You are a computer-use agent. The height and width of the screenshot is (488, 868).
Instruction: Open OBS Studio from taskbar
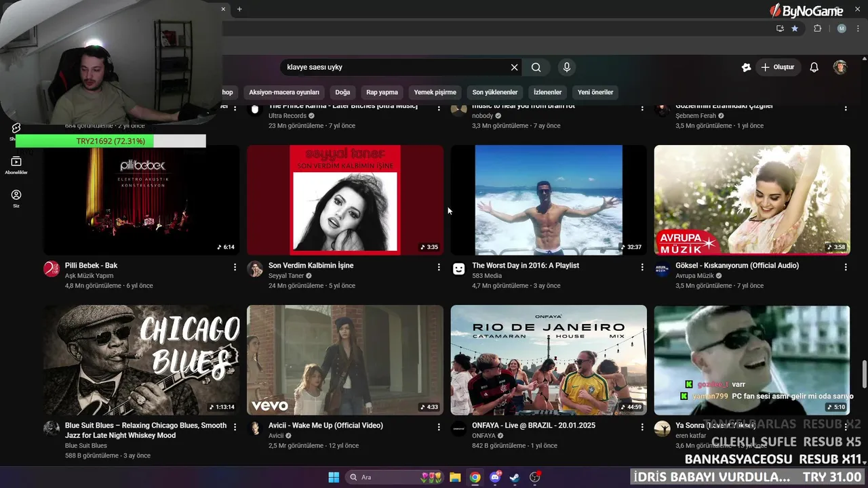(535, 477)
